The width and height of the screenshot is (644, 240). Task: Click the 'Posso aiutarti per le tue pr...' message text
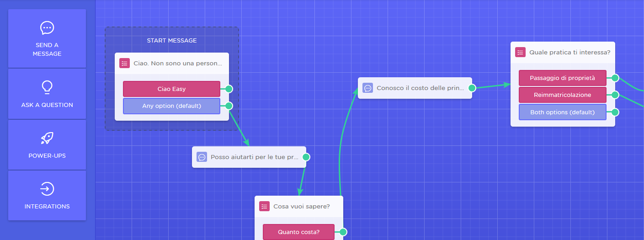pyautogui.click(x=254, y=157)
